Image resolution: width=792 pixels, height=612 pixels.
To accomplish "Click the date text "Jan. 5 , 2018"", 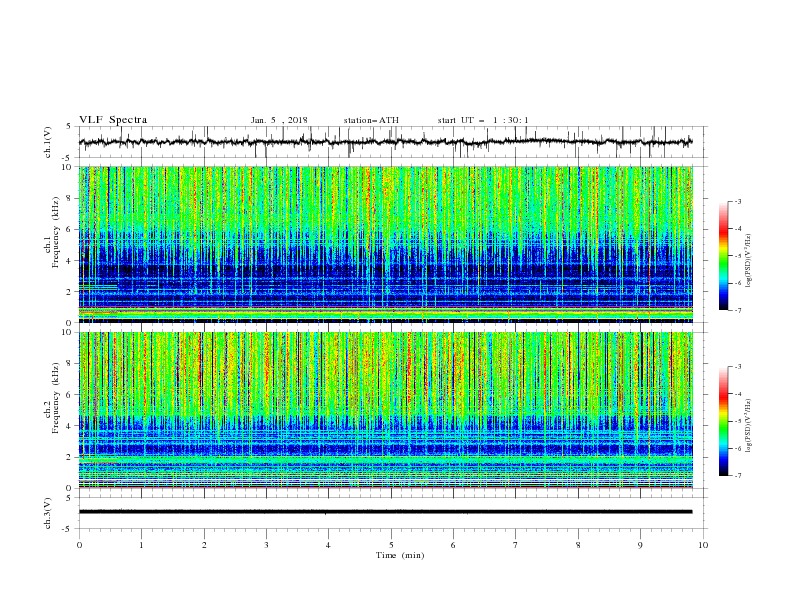I will click(279, 120).
